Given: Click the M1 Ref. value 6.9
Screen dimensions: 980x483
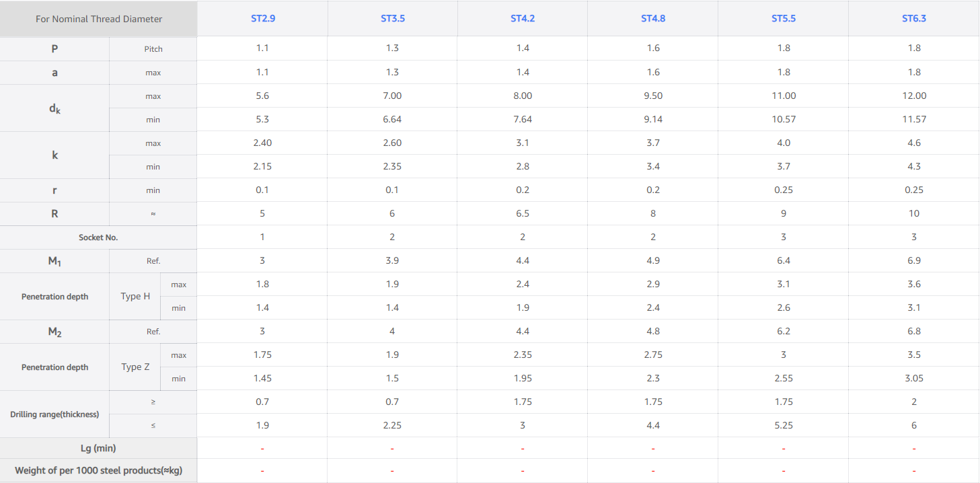Looking at the screenshot, I should [x=914, y=261].
